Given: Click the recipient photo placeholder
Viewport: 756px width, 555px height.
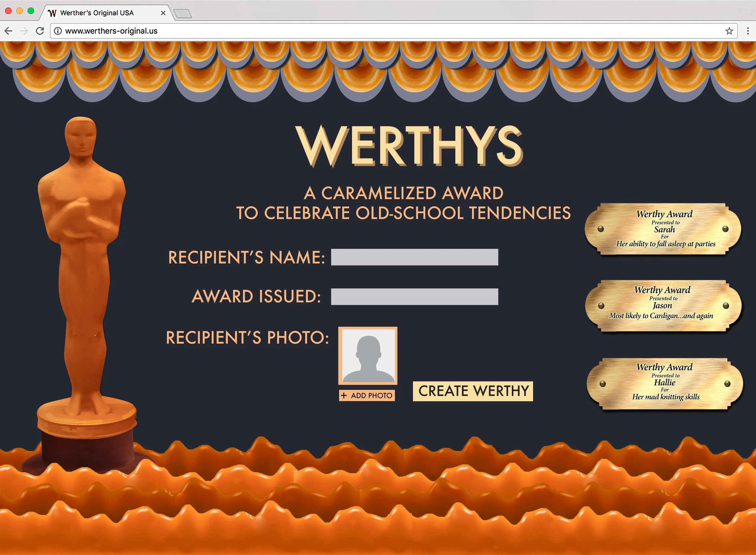Looking at the screenshot, I should (x=368, y=356).
